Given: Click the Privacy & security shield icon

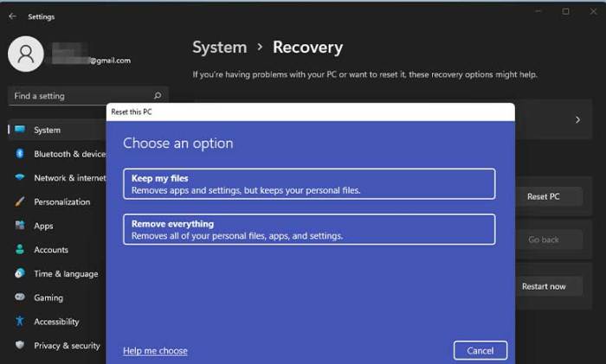Looking at the screenshot, I should click(x=20, y=345).
